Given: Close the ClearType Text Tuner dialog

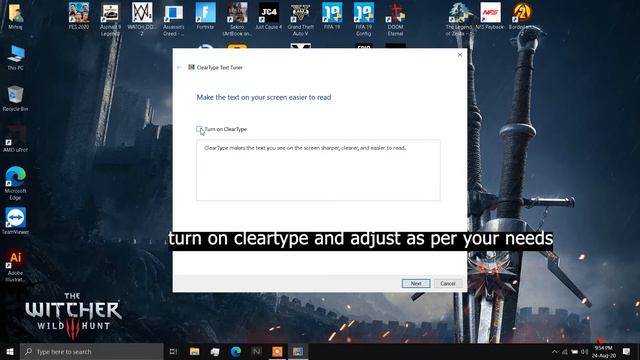Looking at the screenshot, I should [x=460, y=55].
